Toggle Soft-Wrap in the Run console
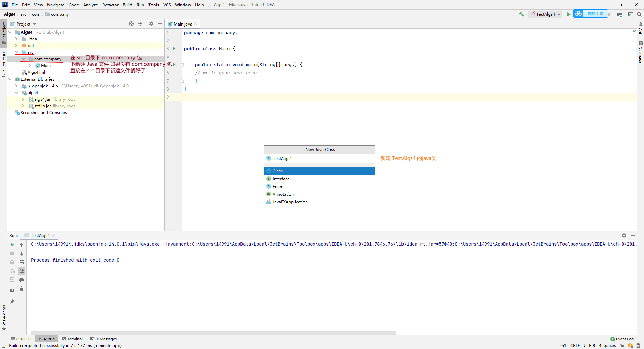 pyautogui.click(x=22, y=262)
